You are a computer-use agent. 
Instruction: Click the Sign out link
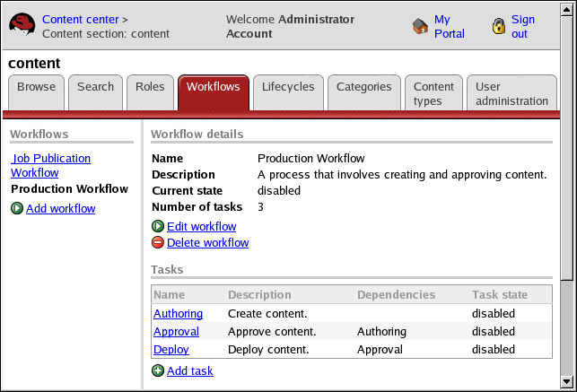click(x=523, y=26)
